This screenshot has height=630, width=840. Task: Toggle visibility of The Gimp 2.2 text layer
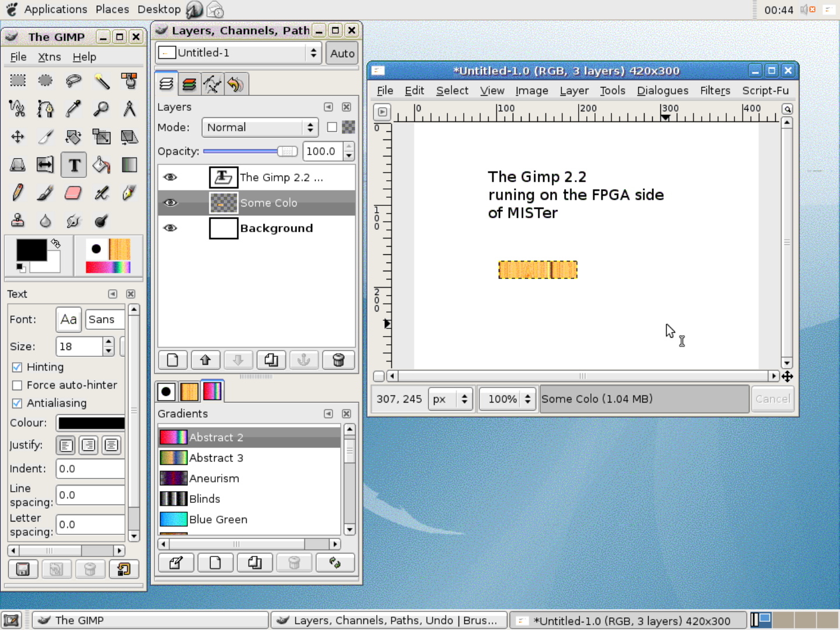(x=170, y=177)
